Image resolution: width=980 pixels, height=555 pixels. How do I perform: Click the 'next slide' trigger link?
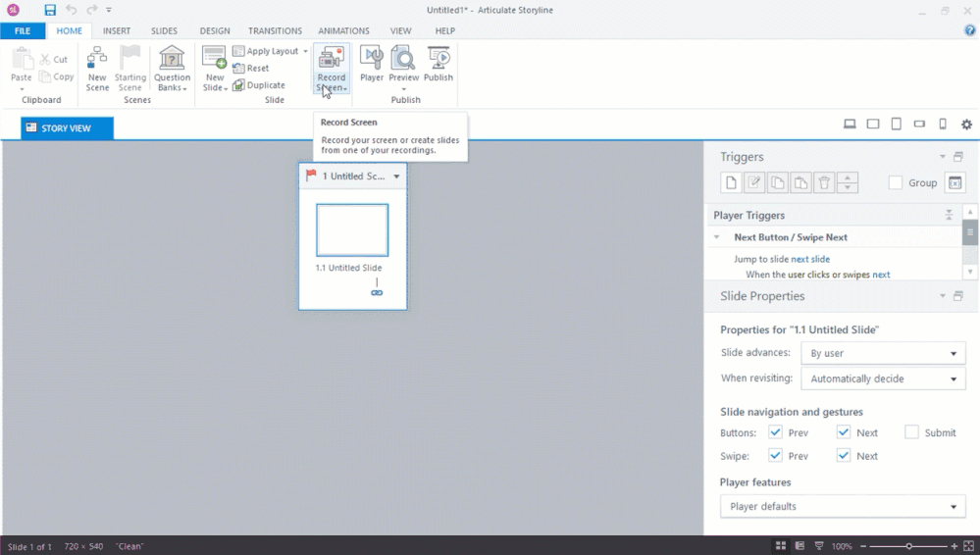pyautogui.click(x=810, y=259)
